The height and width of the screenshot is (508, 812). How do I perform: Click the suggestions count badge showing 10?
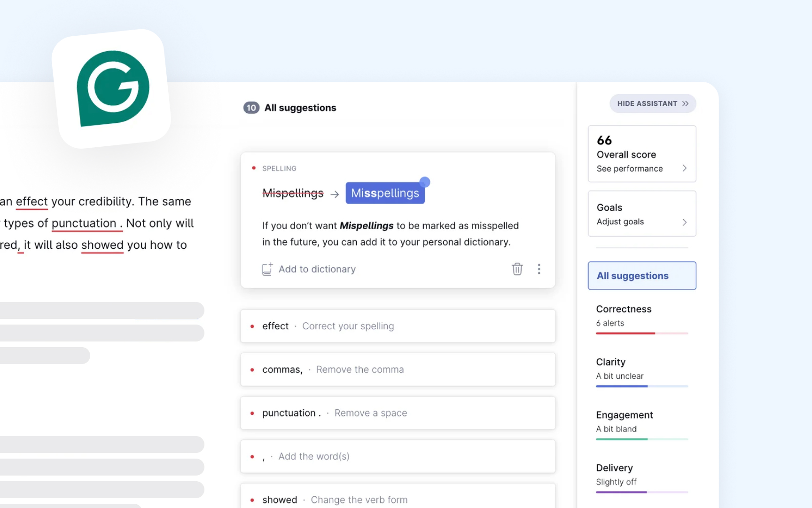tap(251, 107)
